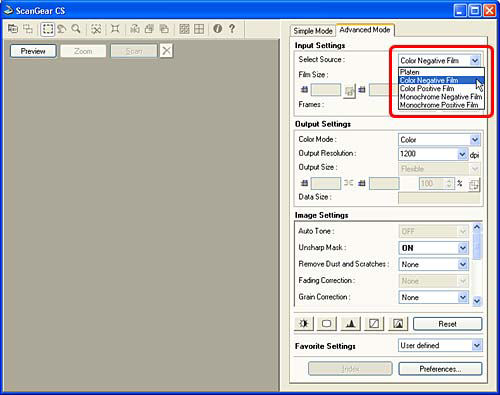This screenshot has width=500, height=395.
Task: Open the Histogram adjustment button
Action: [x=350, y=324]
